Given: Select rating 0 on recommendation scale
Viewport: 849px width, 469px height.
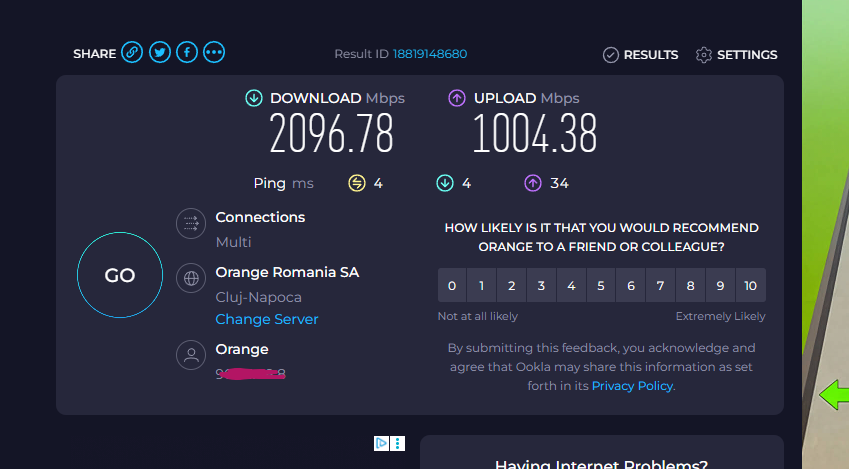Looking at the screenshot, I should pyautogui.click(x=452, y=286).
